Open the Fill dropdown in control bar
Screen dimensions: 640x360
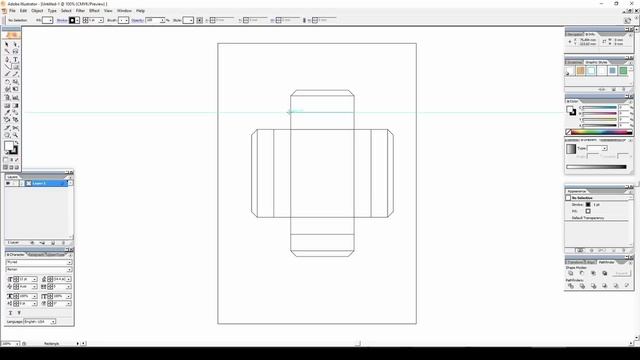[51, 20]
